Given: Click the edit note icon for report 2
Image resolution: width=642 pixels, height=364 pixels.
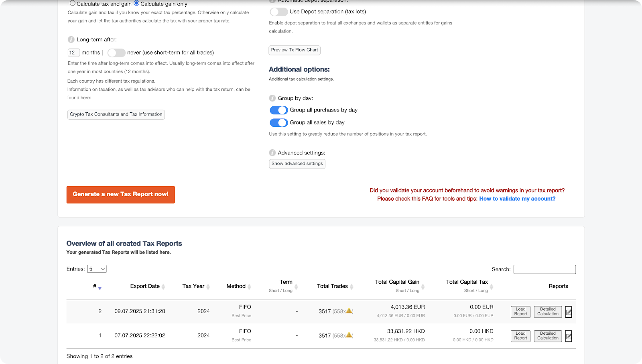Looking at the screenshot, I should click(569, 311).
